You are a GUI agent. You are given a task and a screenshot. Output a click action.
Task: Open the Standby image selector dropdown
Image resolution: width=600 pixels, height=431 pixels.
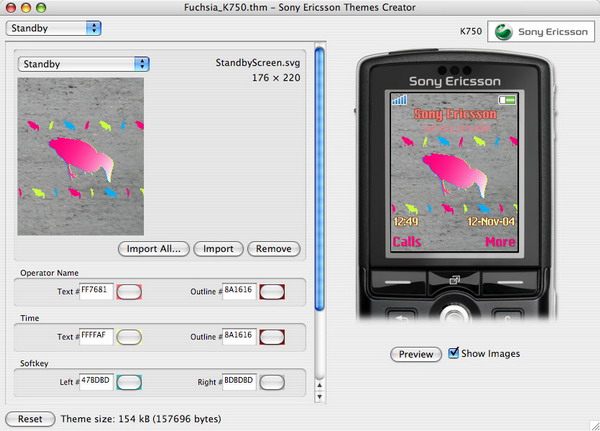[83, 64]
